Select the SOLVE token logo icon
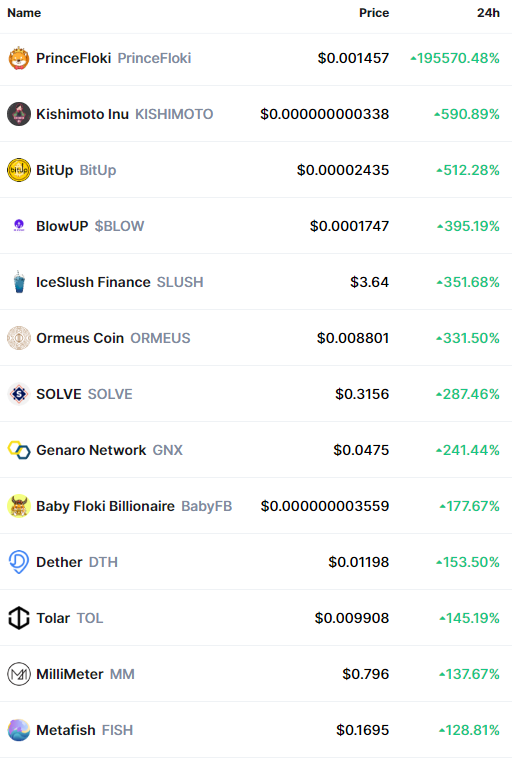 coord(19,394)
